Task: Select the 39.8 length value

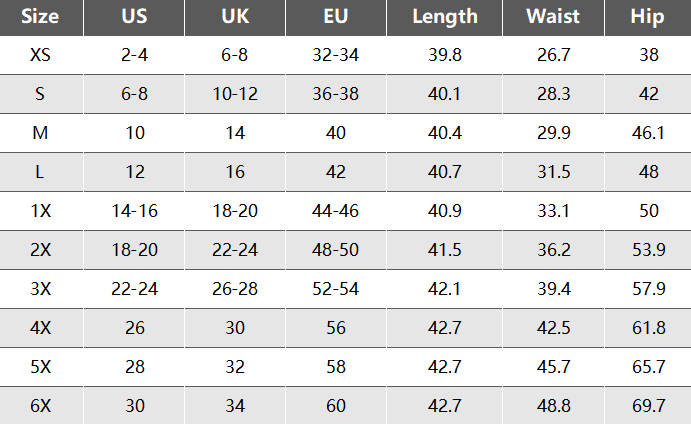Action: tap(445, 55)
